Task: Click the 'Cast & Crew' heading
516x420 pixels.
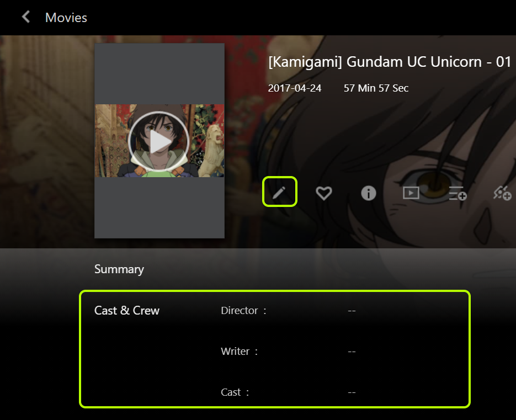Action: (x=127, y=310)
